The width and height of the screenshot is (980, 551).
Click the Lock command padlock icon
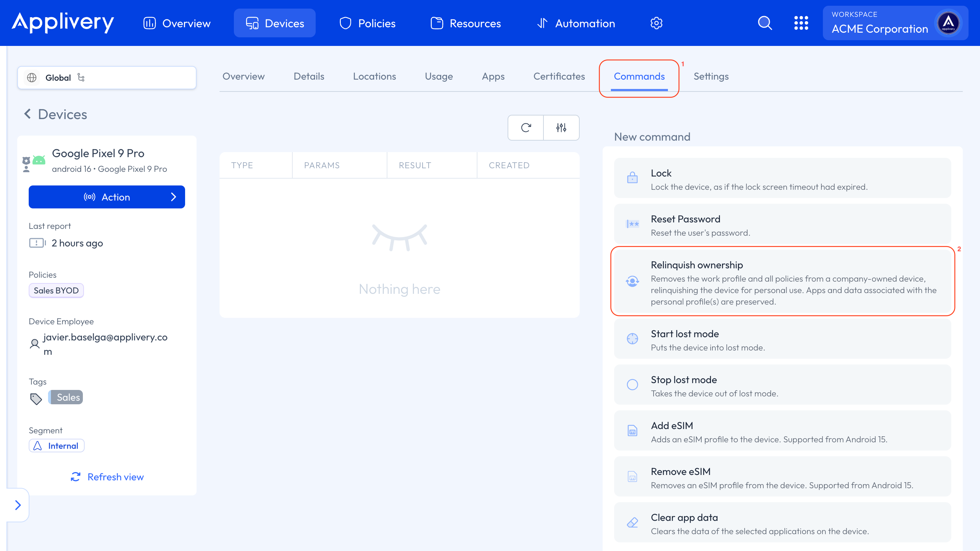[x=632, y=178]
